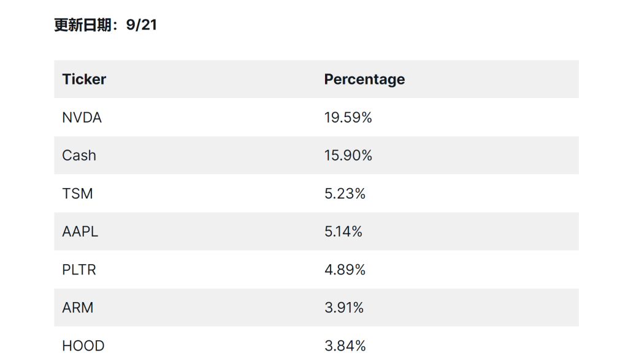628x364 pixels.
Task: Click the 15.90% Cash percentage
Action: 348,156
